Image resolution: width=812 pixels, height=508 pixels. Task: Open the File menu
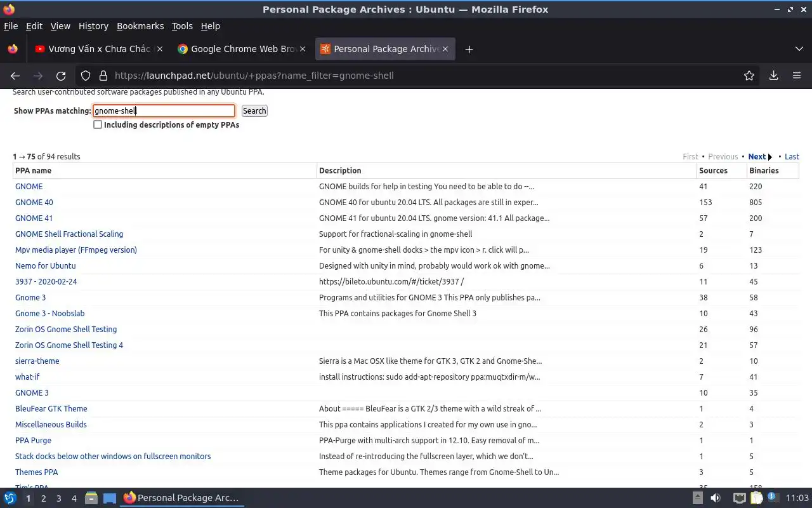pyautogui.click(x=11, y=26)
